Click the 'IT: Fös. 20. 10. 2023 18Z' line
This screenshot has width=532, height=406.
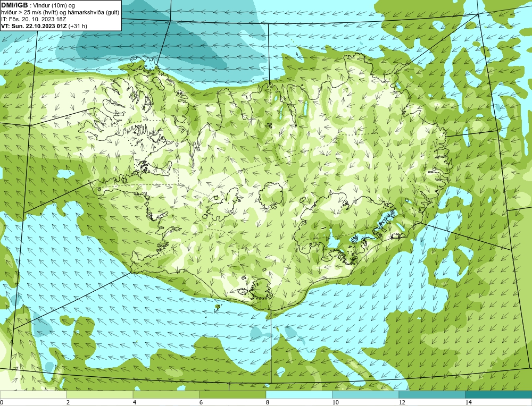(34, 19)
